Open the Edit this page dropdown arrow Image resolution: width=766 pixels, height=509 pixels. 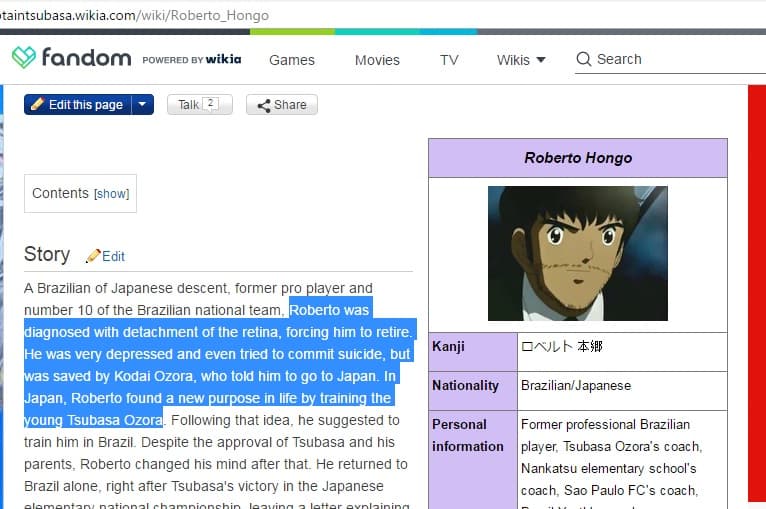tap(142, 104)
